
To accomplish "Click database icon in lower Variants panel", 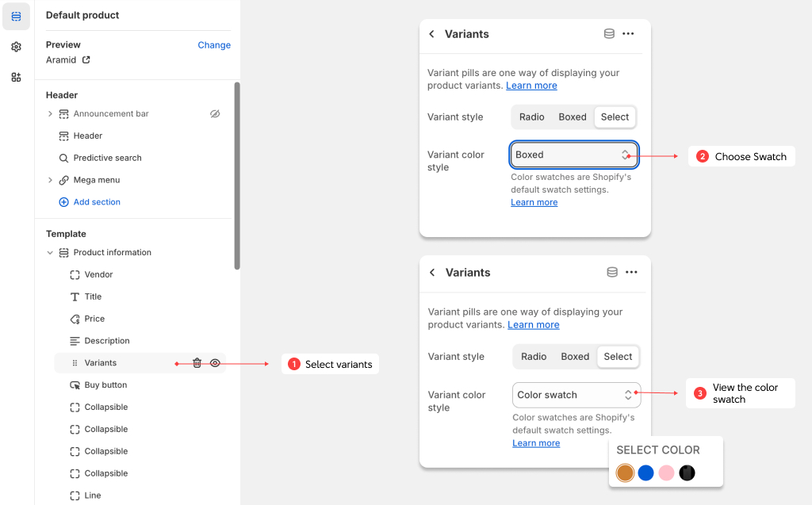I will [611, 272].
